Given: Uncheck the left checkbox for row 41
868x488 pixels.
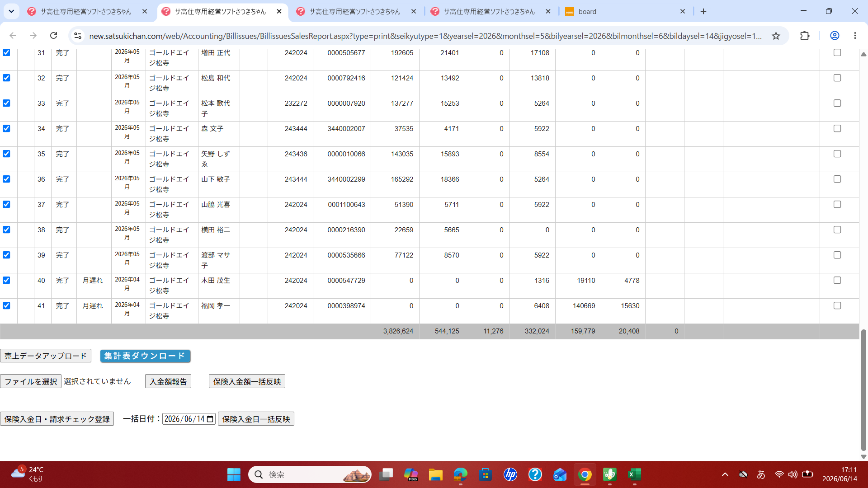Looking at the screenshot, I should coord(6,305).
